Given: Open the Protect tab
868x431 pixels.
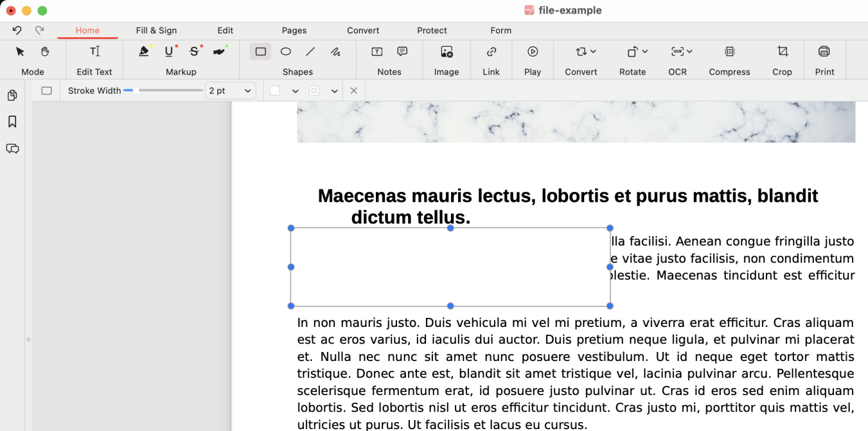Looking at the screenshot, I should click(x=432, y=30).
